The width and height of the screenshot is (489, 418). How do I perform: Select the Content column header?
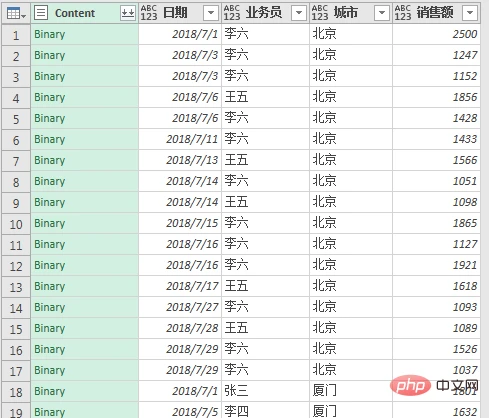coord(85,13)
